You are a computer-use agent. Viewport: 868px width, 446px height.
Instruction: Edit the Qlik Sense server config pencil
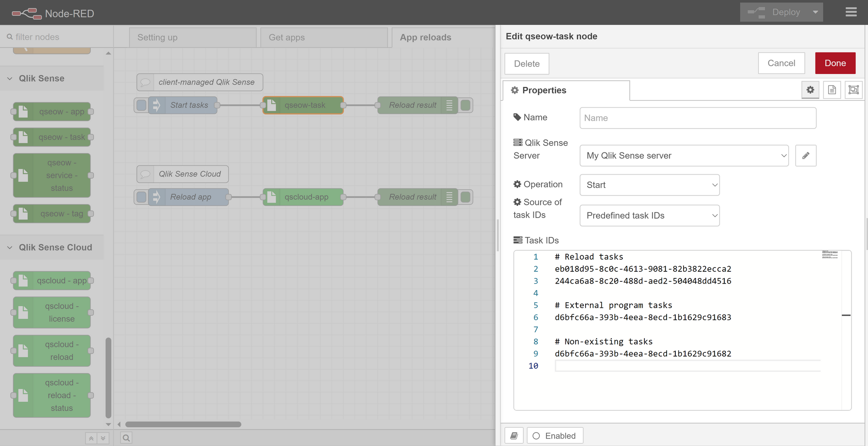(x=806, y=155)
